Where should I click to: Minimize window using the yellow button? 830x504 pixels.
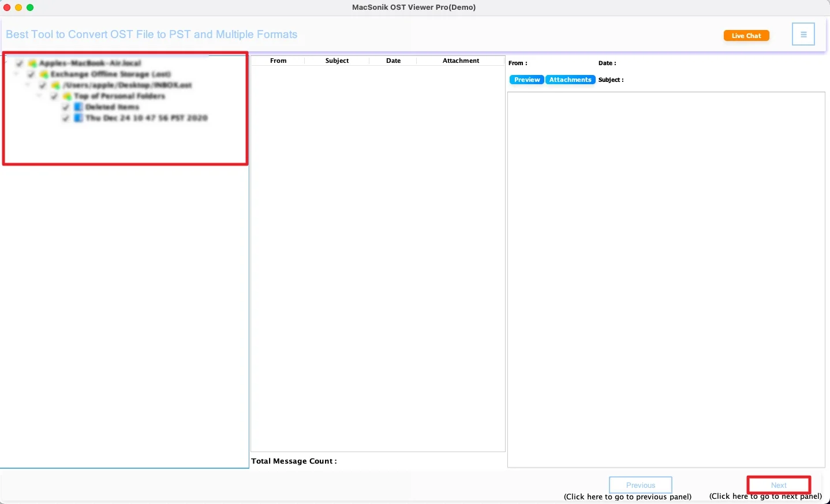(x=18, y=7)
